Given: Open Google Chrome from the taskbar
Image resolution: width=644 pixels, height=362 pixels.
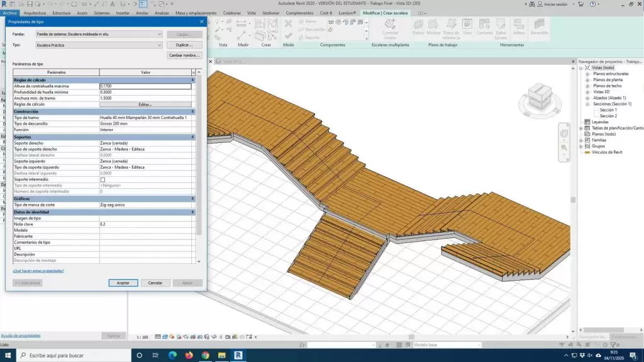Looking at the screenshot, I should pyautogui.click(x=205, y=356).
